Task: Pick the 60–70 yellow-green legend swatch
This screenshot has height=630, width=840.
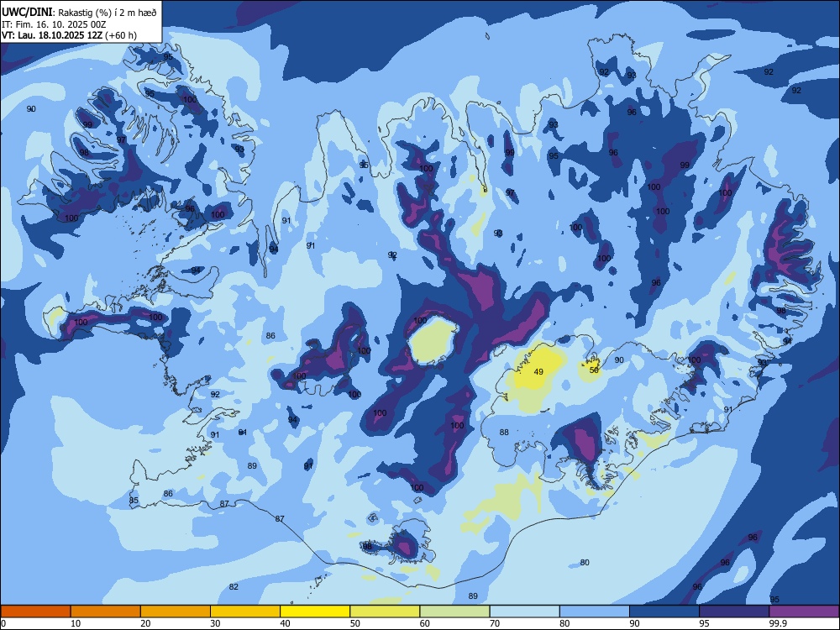Action: pyautogui.click(x=454, y=612)
